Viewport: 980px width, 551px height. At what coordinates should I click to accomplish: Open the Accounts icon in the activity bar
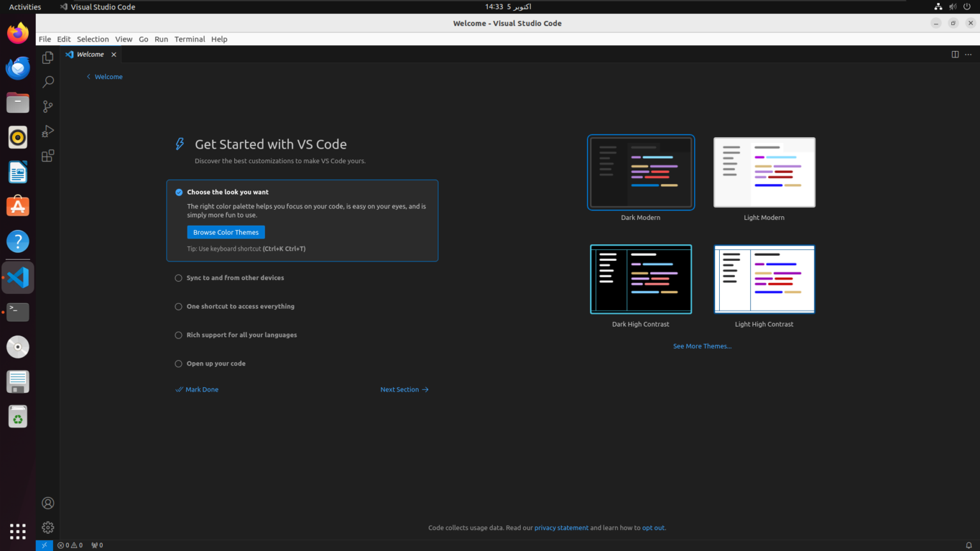47,503
